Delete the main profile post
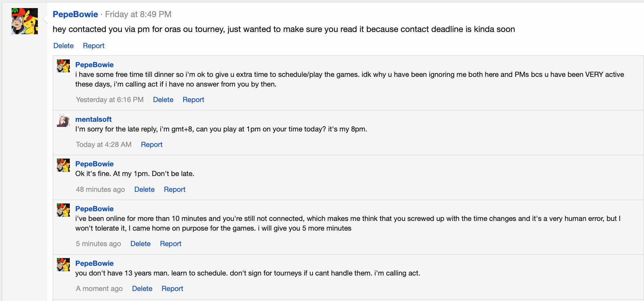The width and height of the screenshot is (644, 301). coord(63,46)
